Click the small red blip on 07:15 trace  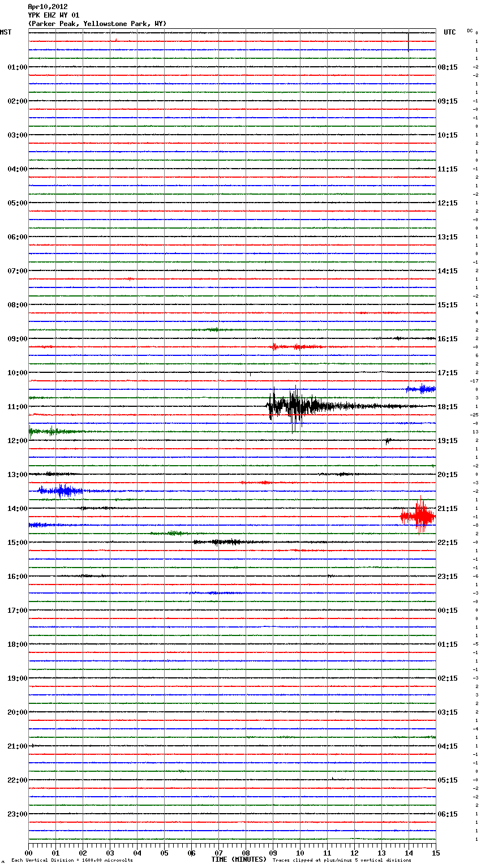[130, 279]
